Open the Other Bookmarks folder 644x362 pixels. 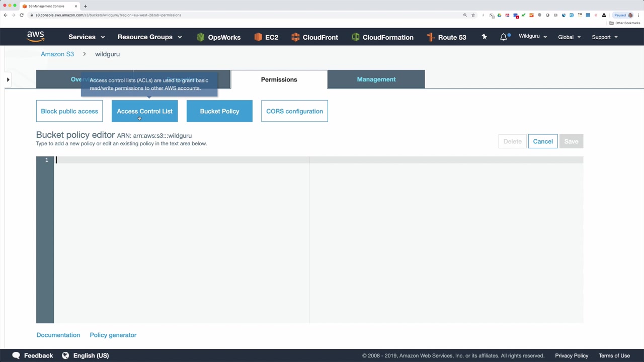[x=625, y=23]
